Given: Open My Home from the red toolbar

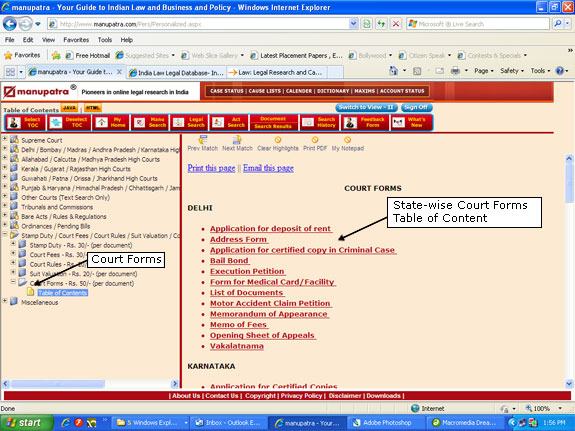Looking at the screenshot, I should (x=111, y=123).
